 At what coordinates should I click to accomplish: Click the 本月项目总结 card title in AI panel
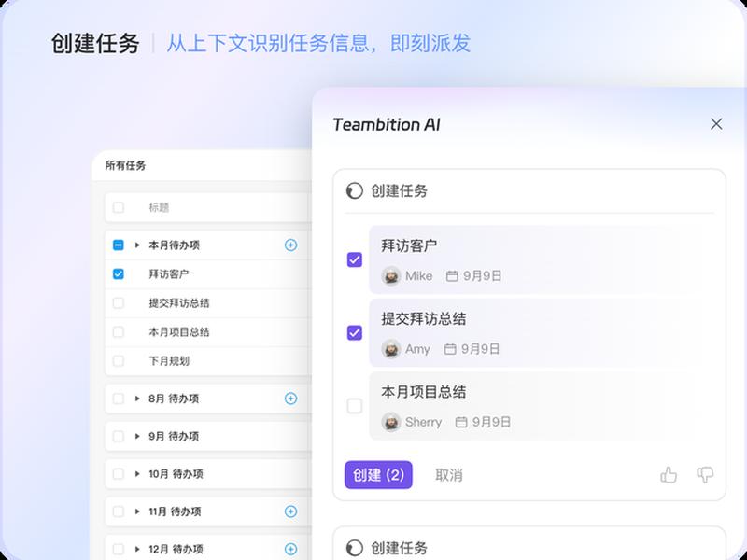(x=423, y=392)
